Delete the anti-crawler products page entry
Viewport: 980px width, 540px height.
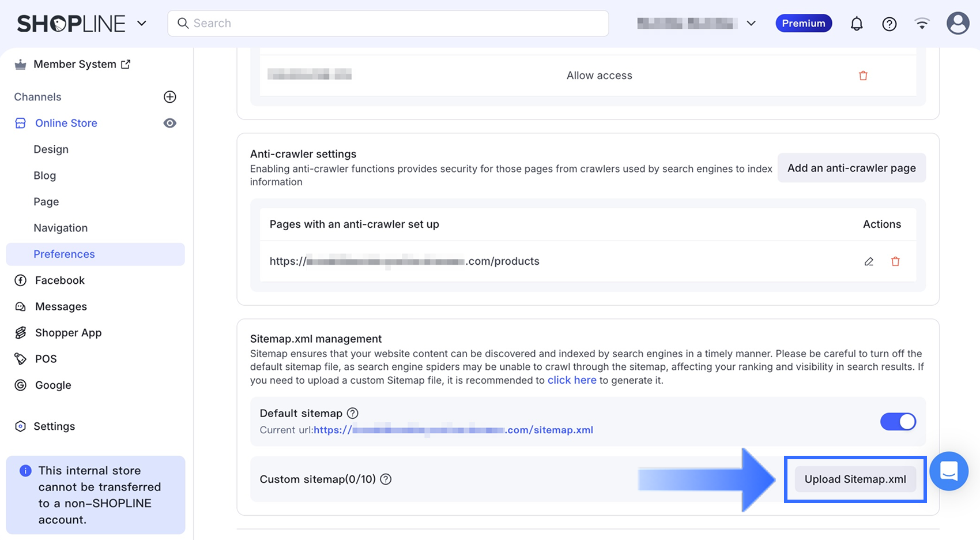coord(895,261)
